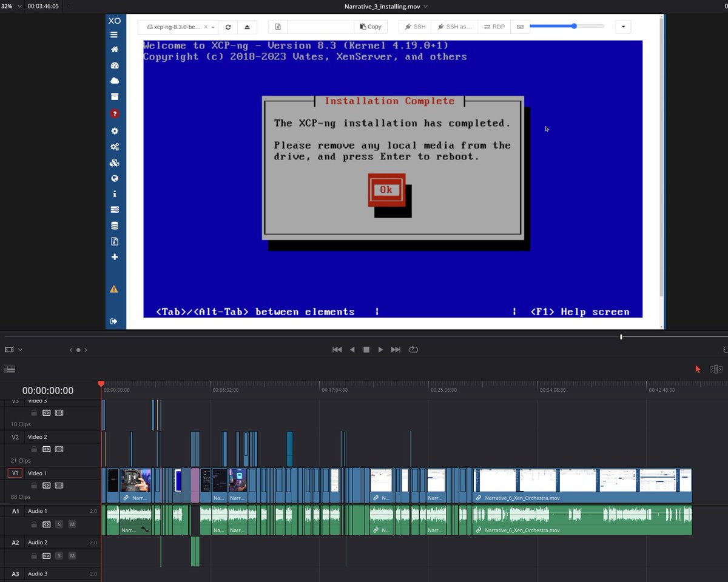Click the SSH connect button
The image size is (728, 582).
[416, 27]
